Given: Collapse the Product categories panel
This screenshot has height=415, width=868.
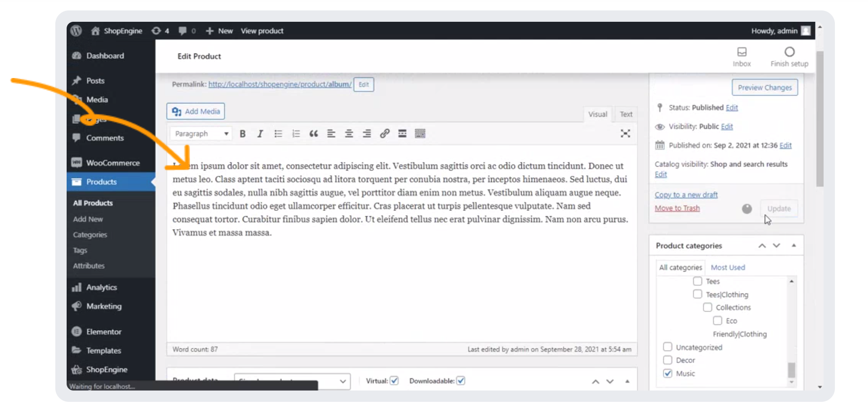Looking at the screenshot, I should [x=794, y=246].
